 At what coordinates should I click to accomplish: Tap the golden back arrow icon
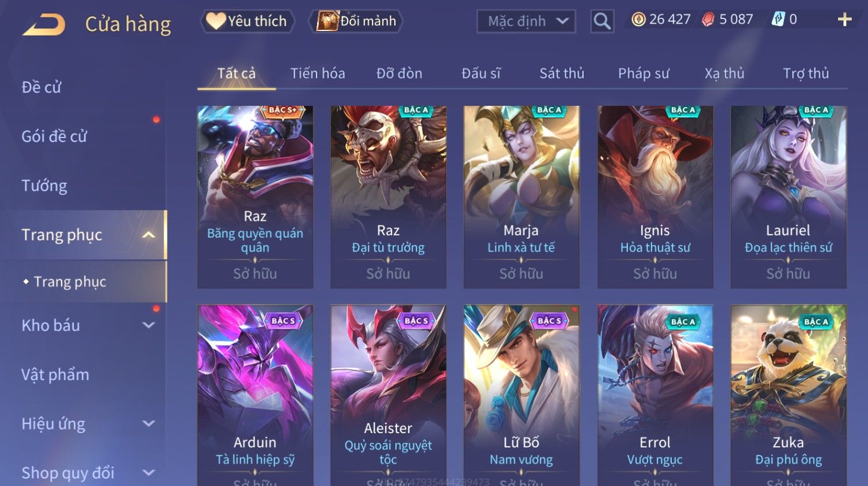[x=44, y=25]
